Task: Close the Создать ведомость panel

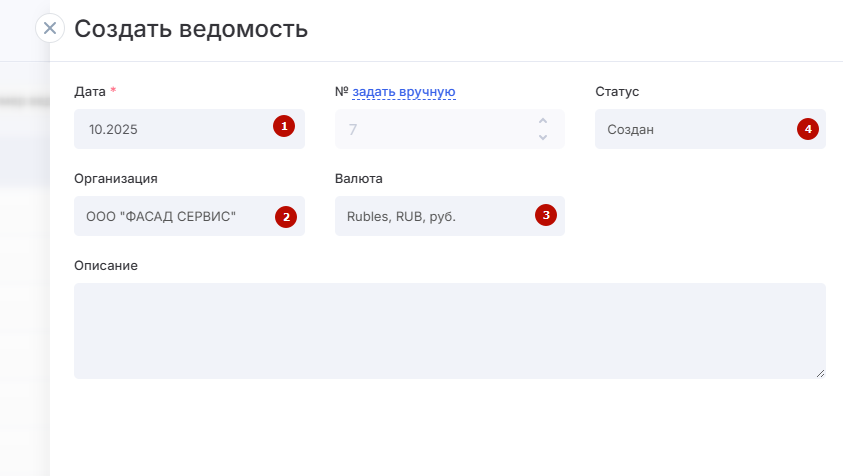Action: tap(50, 28)
